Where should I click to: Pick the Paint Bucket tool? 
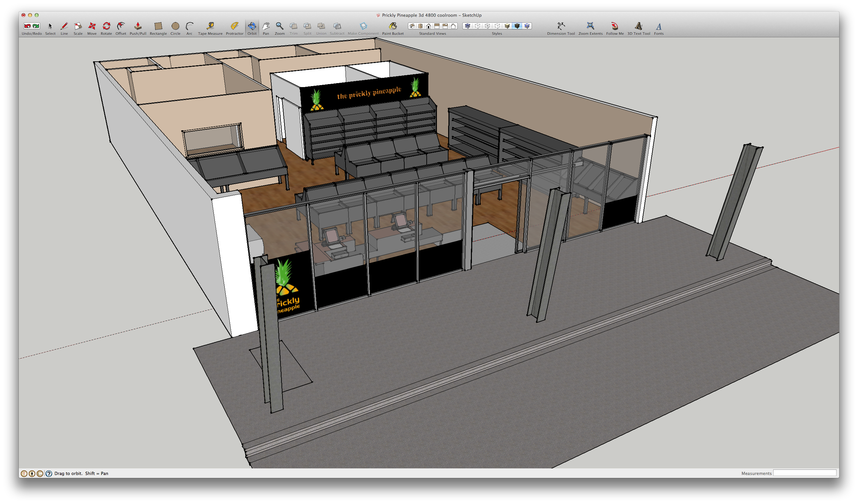393,26
